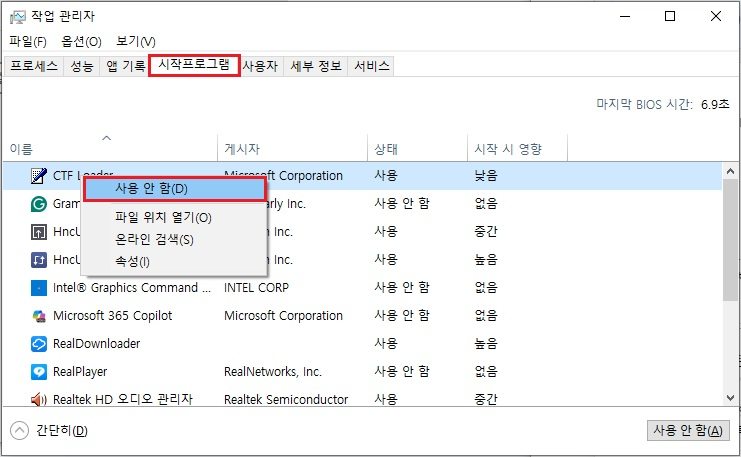Switch to the 사용자 tab
Image resolution: width=741 pixels, height=457 pixels.
260,66
